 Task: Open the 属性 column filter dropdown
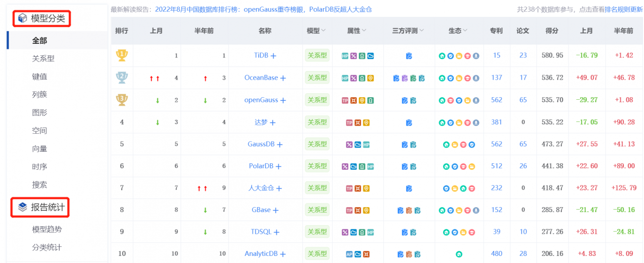pos(364,31)
